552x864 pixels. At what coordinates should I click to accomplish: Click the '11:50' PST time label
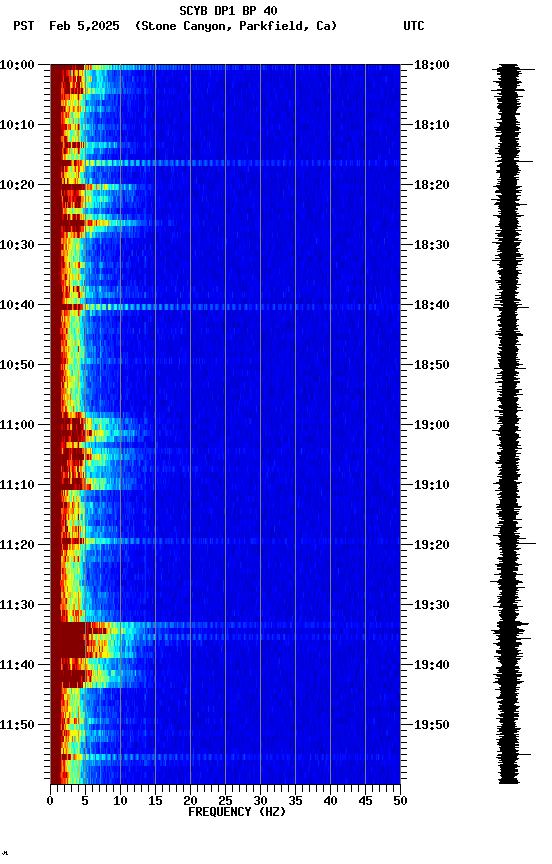17,725
